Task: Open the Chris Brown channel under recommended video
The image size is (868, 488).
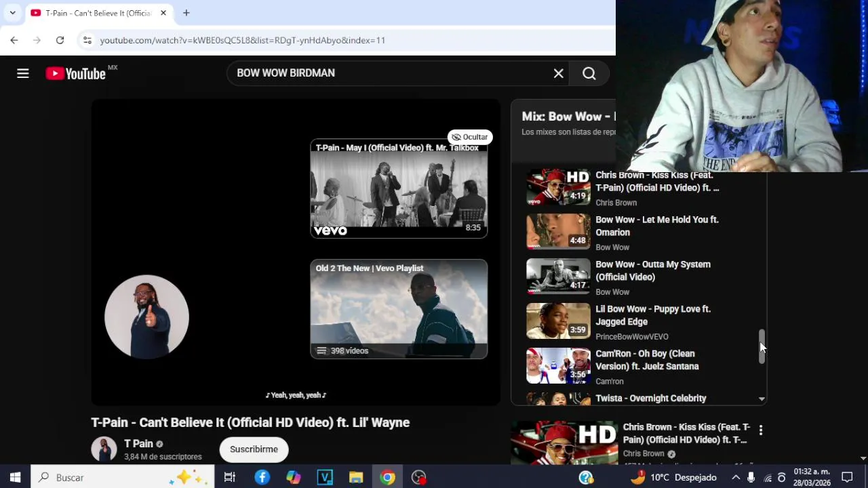Action: point(644,453)
